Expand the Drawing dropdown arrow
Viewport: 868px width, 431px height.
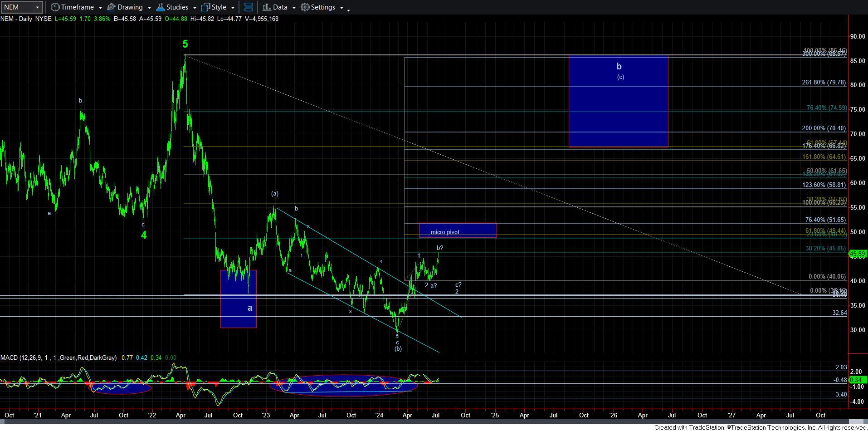coord(149,8)
